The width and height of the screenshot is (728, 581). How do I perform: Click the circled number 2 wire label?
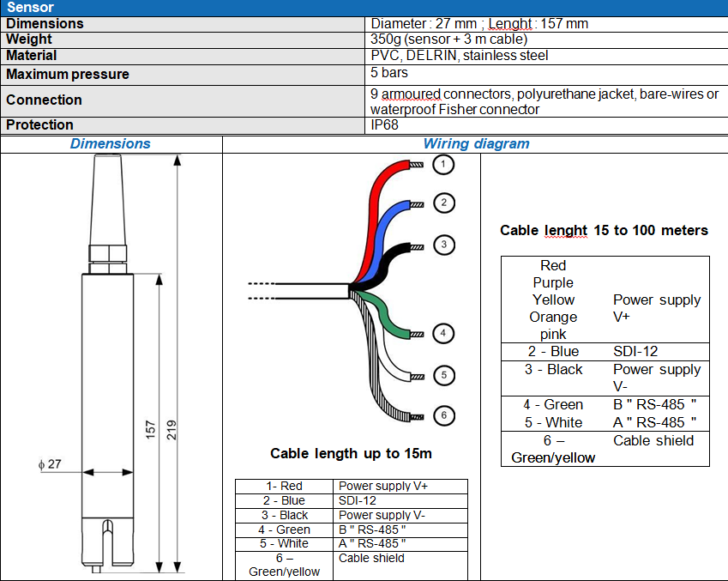442,203
